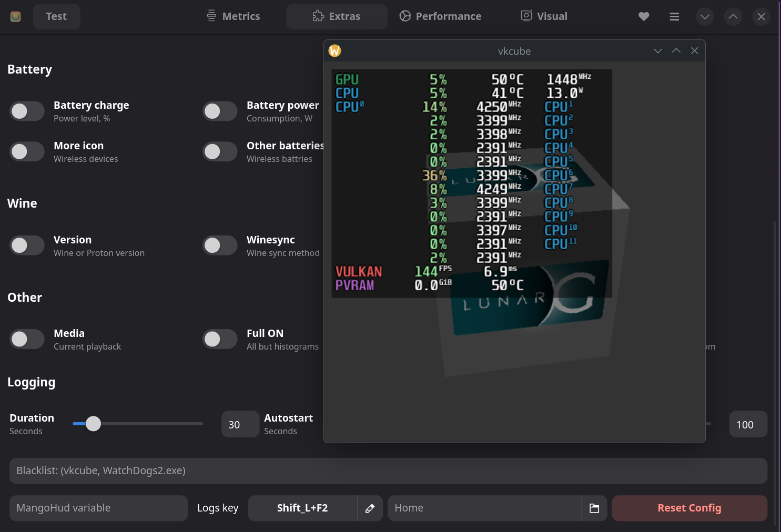Enable the Battery charge toggle
This screenshot has width=781, height=532.
(x=27, y=111)
